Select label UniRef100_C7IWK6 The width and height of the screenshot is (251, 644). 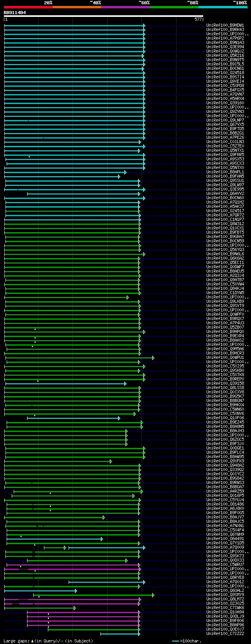pyautogui.click(x=225, y=608)
